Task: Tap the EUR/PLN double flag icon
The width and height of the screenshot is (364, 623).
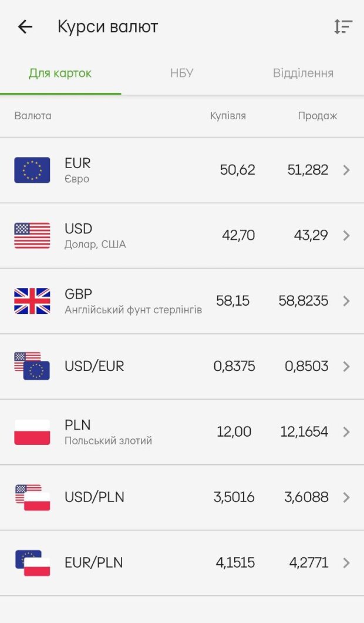Action: 32,563
